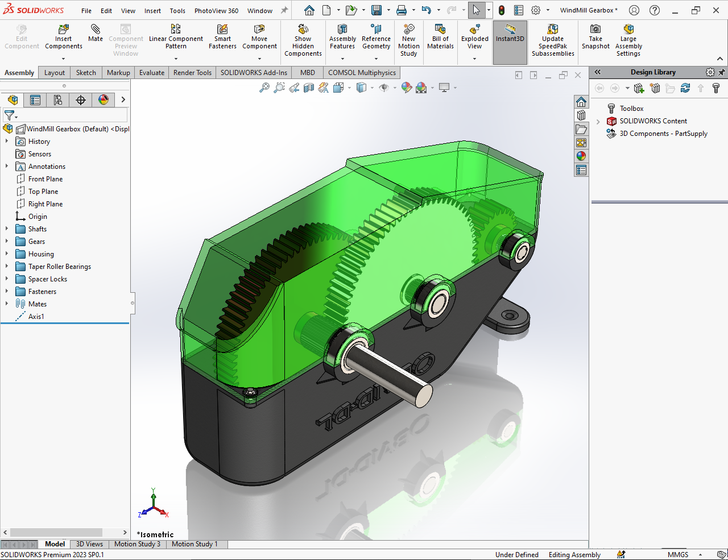Click the Move Component tool

[259, 37]
